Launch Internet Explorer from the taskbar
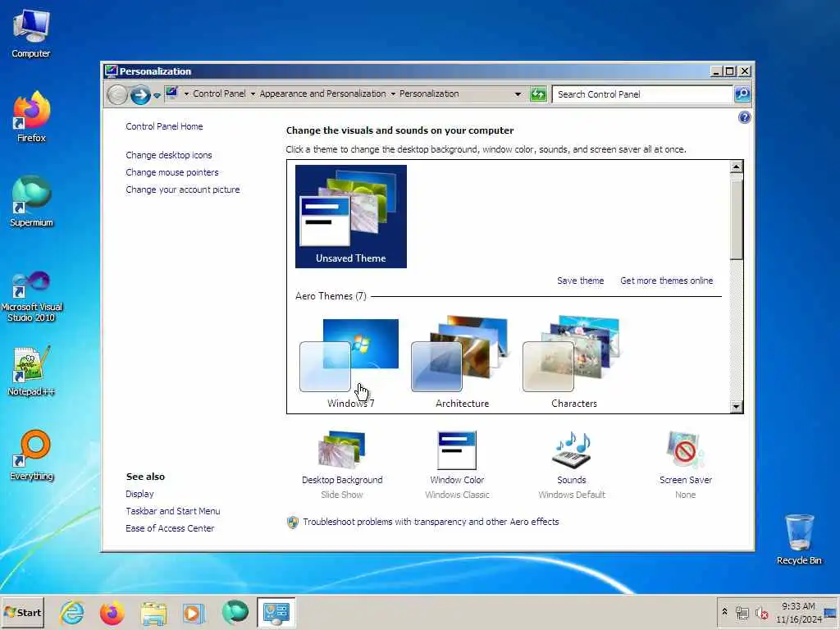This screenshot has height=630, width=840. pos(72,613)
